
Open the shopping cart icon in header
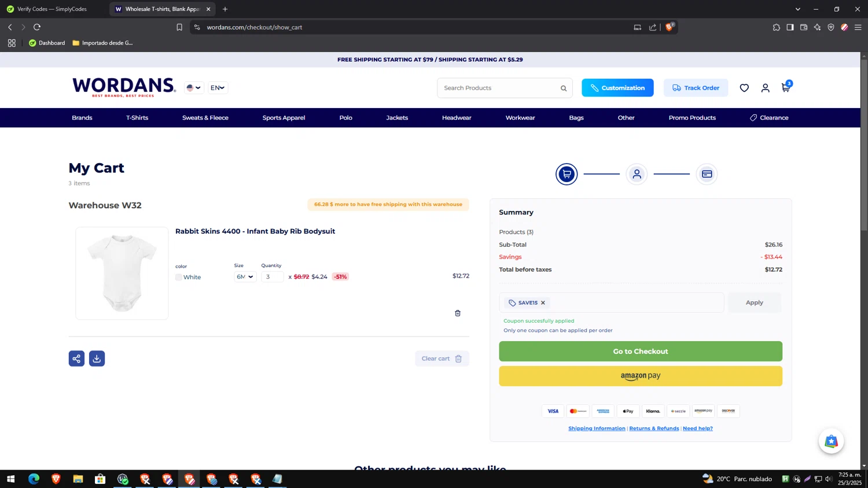[786, 87]
